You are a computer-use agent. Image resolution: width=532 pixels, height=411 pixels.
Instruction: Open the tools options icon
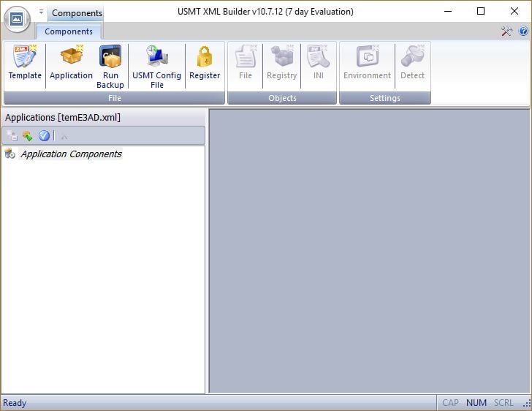point(506,31)
